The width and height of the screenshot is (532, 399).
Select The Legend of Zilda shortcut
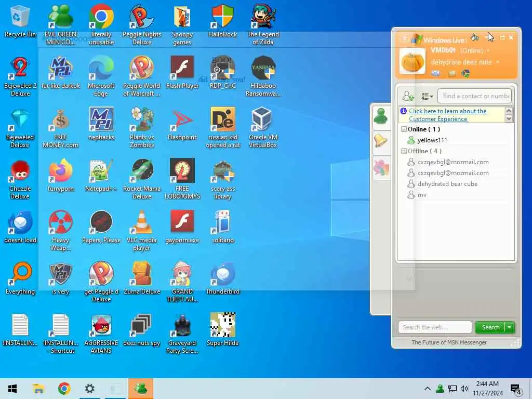tap(263, 25)
